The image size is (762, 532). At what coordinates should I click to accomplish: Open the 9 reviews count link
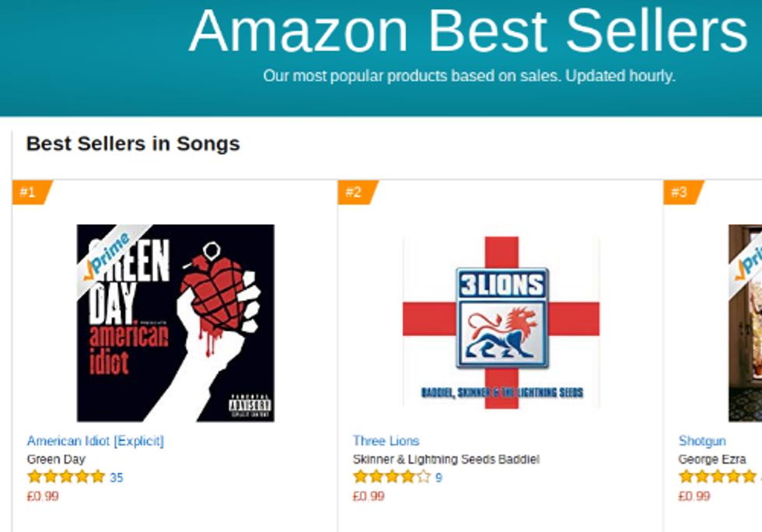[x=439, y=478]
